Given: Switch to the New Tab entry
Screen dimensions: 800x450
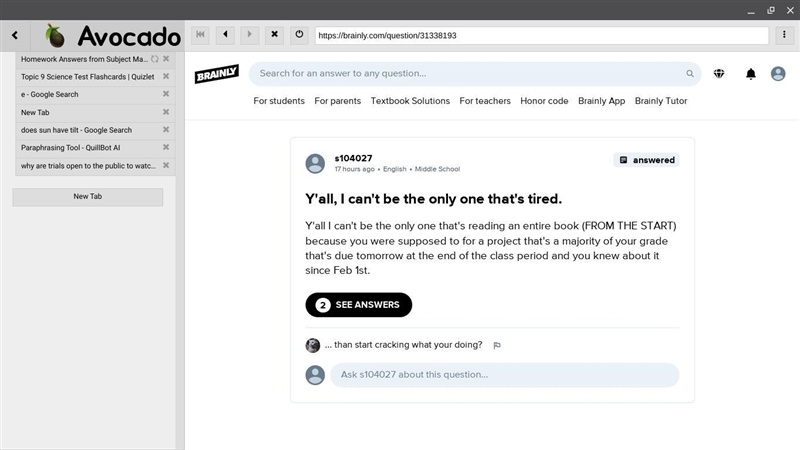Looking at the screenshot, I should pyautogui.click(x=35, y=112).
